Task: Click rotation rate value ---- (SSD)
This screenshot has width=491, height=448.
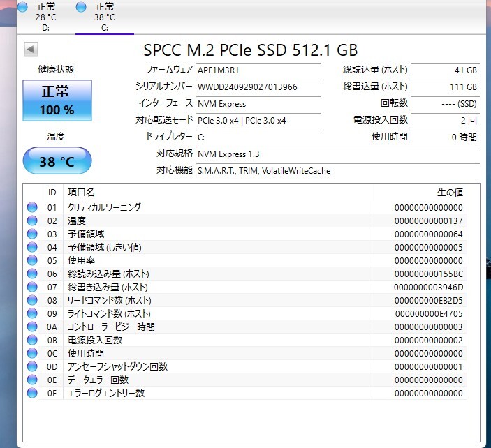Action: click(x=445, y=103)
